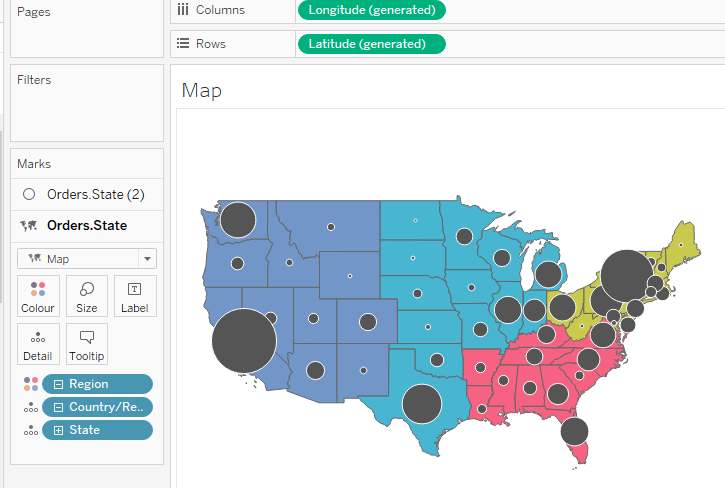Click the Latitude (generated) pill
The width and height of the screenshot is (725, 488).
point(370,44)
